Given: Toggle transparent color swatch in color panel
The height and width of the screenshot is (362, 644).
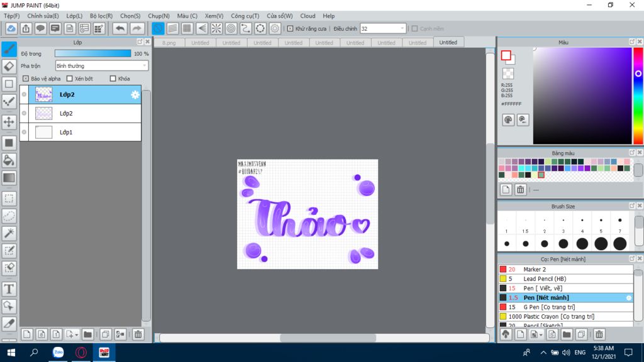Looking at the screenshot, I should [508, 74].
